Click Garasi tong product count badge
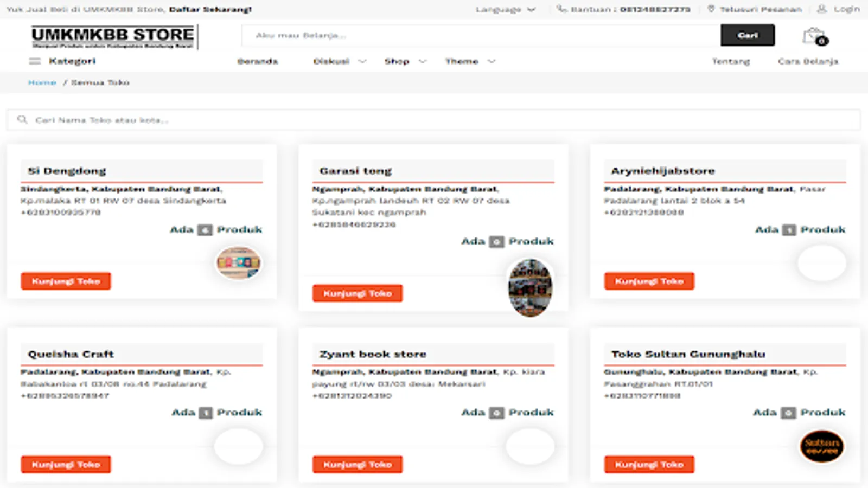 pyautogui.click(x=496, y=242)
